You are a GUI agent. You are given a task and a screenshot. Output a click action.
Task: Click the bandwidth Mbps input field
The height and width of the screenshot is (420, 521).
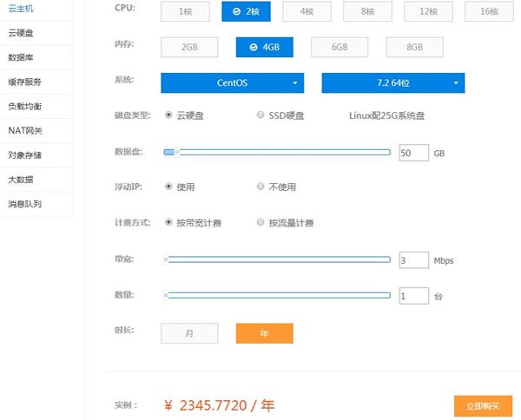413,259
